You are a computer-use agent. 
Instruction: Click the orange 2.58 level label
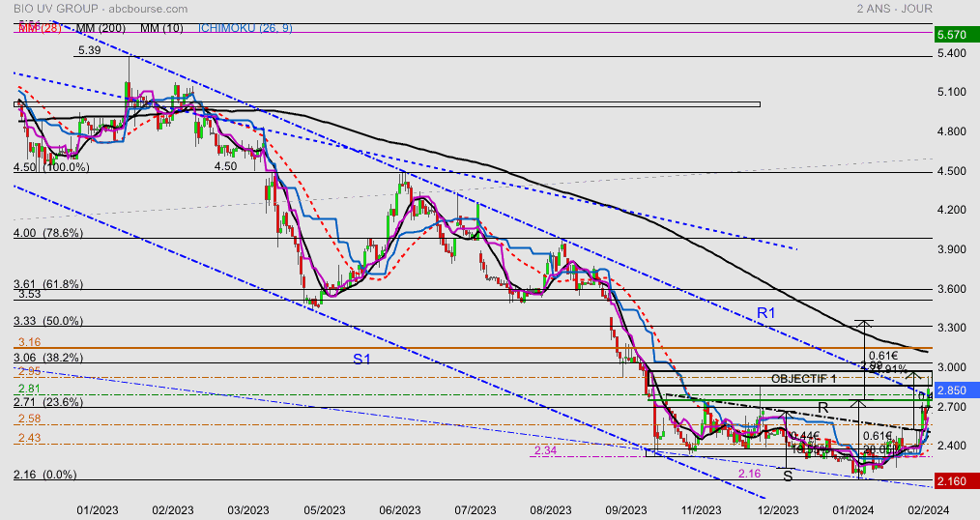pos(29,419)
